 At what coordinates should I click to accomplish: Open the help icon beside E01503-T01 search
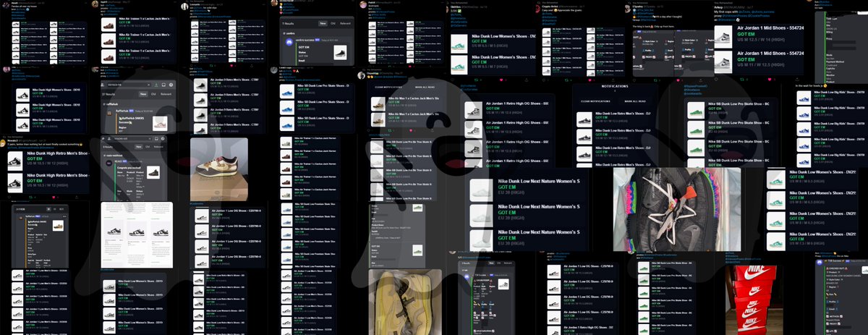pos(171,85)
